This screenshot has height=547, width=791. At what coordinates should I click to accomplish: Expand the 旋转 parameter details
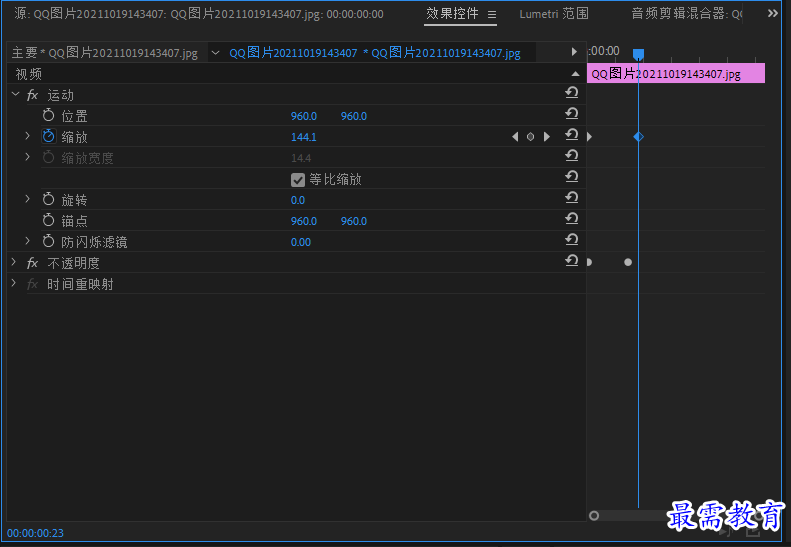[x=28, y=199]
